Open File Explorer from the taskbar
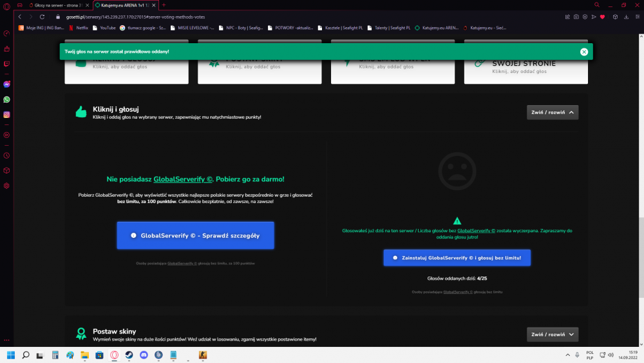 tap(84, 355)
